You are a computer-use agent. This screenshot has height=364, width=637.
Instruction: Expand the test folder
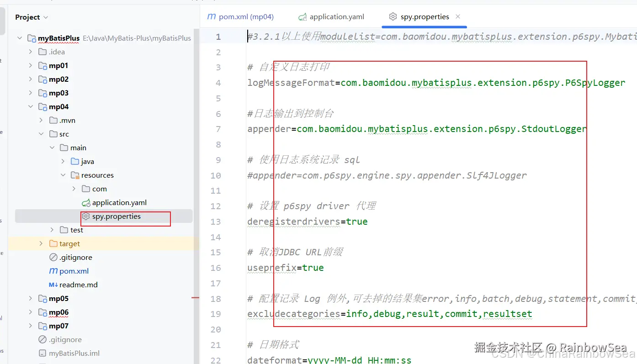click(x=52, y=230)
